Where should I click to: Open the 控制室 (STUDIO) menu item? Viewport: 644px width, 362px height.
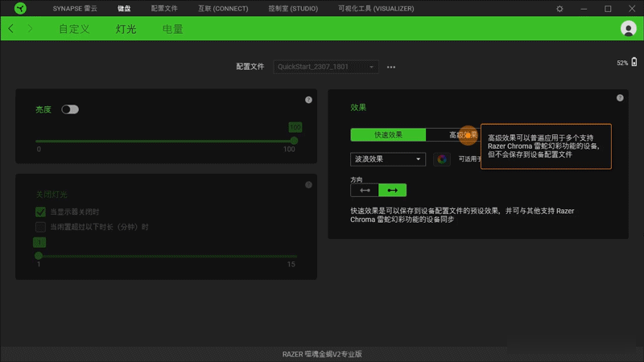click(x=293, y=9)
